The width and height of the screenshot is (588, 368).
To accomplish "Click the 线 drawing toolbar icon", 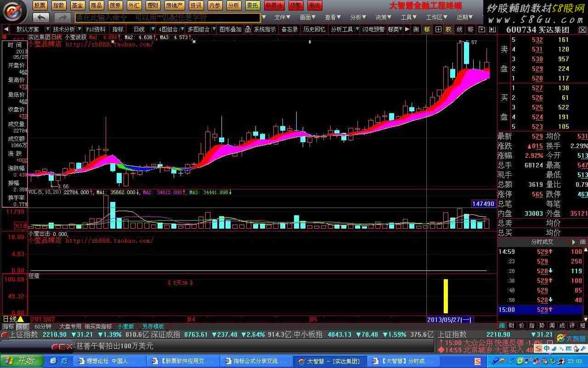I will [460, 29].
